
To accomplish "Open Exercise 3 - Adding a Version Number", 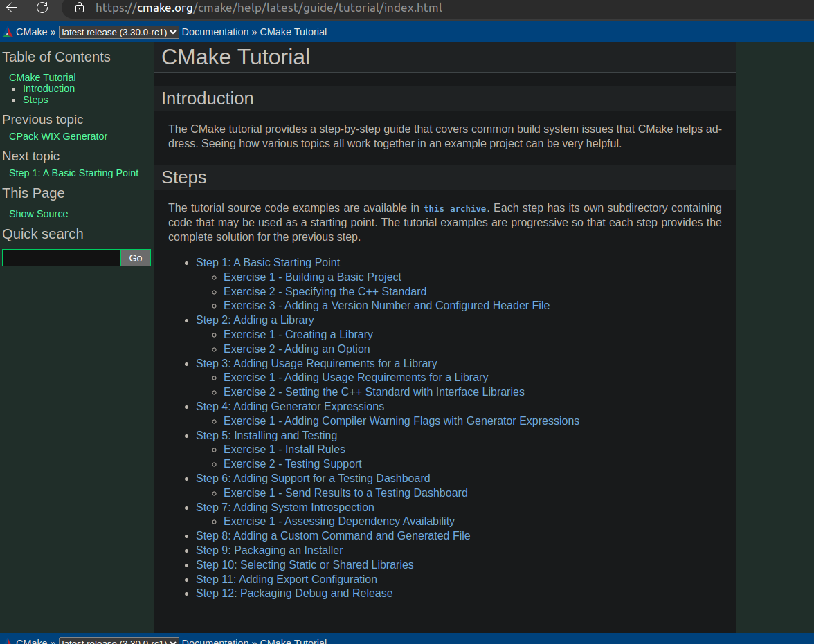I will pos(387,306).
